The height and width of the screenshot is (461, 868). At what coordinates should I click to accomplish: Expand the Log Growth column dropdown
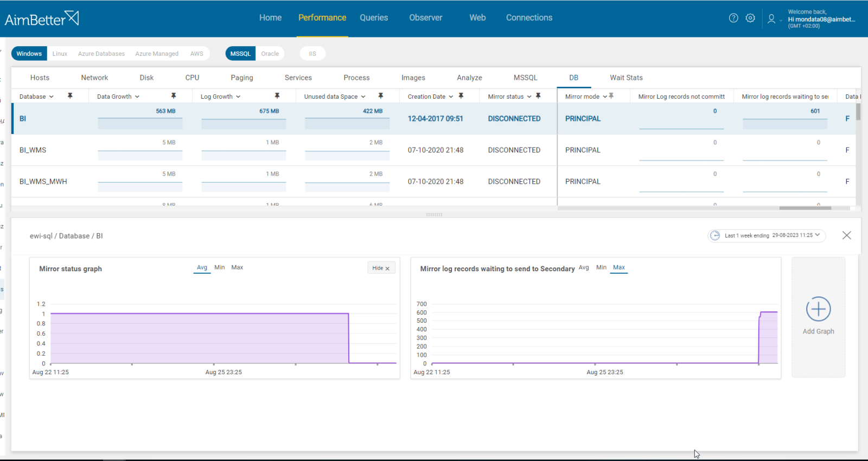pos(238,97)
